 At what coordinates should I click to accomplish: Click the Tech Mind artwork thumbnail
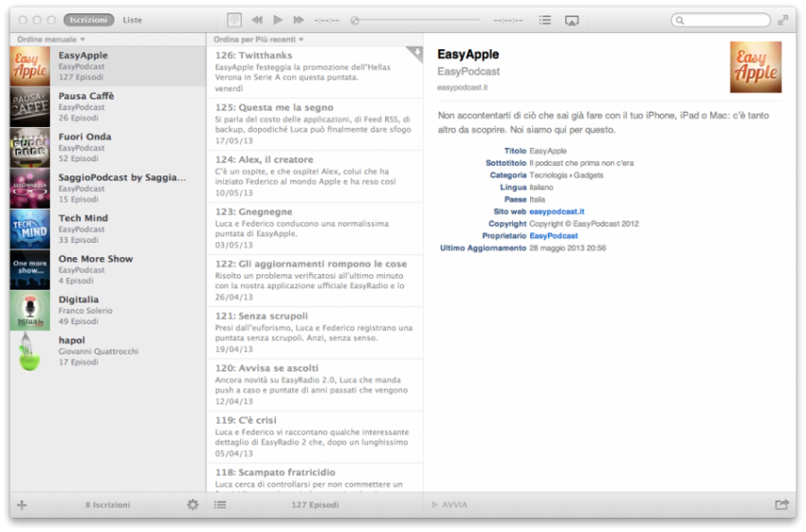tap(29, 229)
